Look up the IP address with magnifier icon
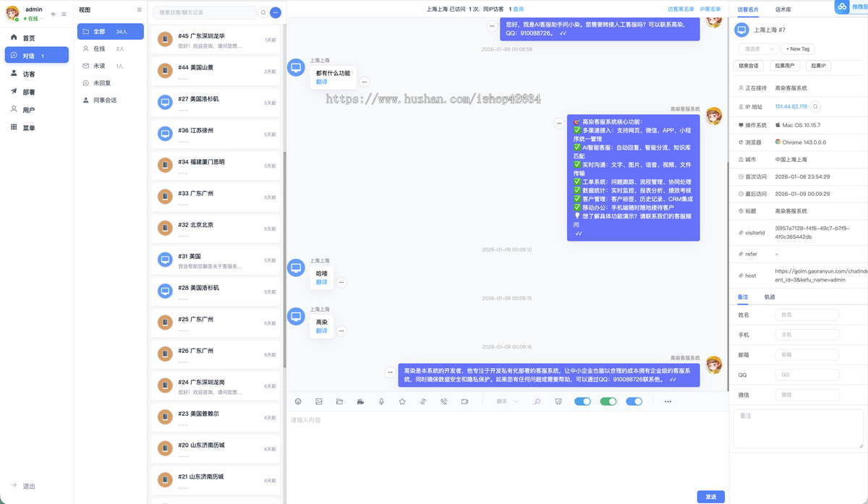Image resolution: width=868 pixels, height=504 pixels. point(816,106)
